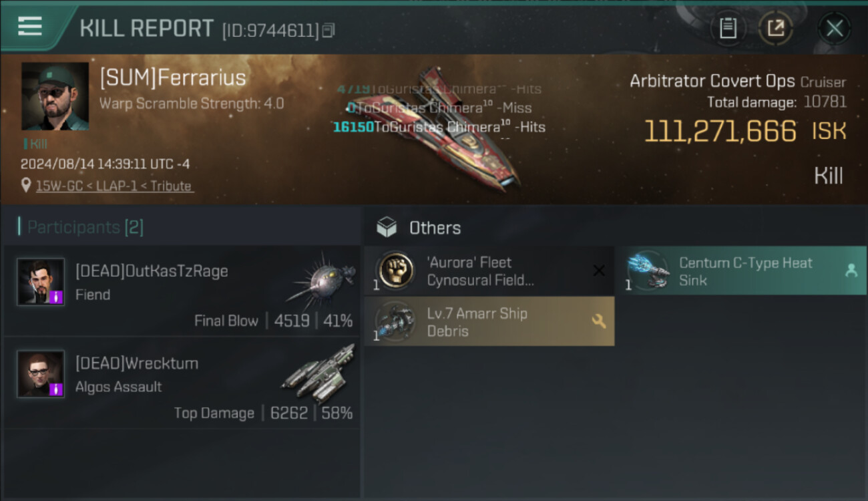This screenshot has width=868, height=501.
Task: Click the clipboard report icon
Action: pos(728,28)
